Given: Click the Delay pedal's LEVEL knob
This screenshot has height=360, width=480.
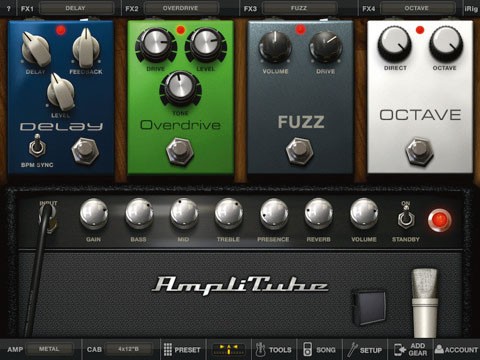Looking at the screenshot, I should pyautogui.click(x=61, y=92).
